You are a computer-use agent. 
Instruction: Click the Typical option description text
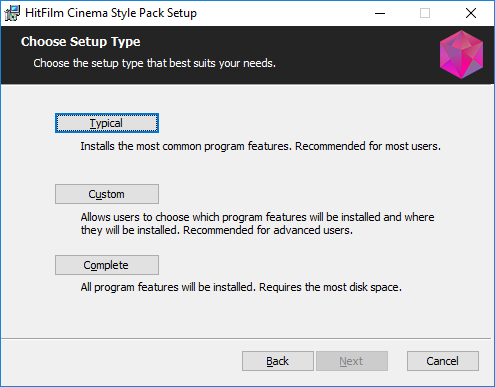click(x=260, y=146)
